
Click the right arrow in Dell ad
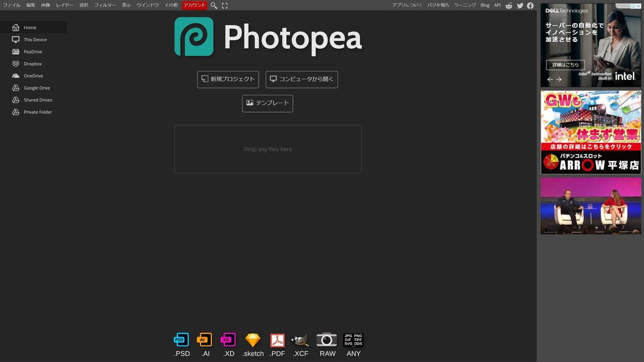(x=559, y=79)
